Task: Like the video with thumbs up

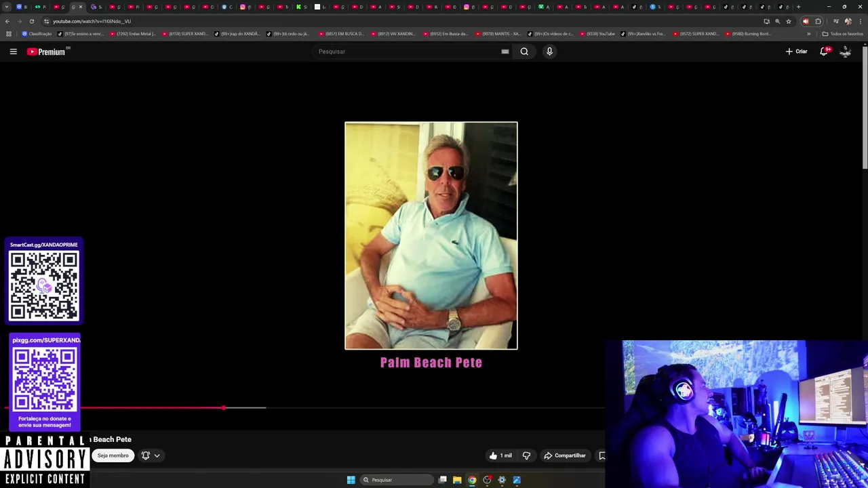Action: (500, 455)
